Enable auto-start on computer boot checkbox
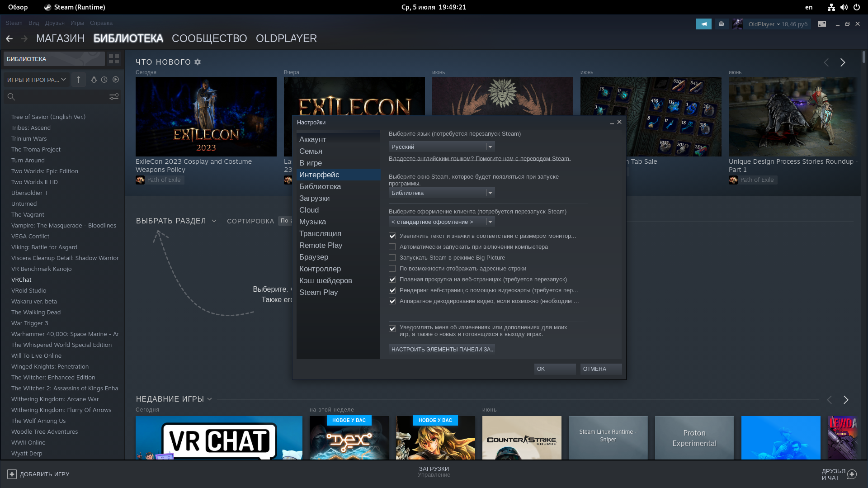Screen dimensions: 868x488 (x=392, y=247)
